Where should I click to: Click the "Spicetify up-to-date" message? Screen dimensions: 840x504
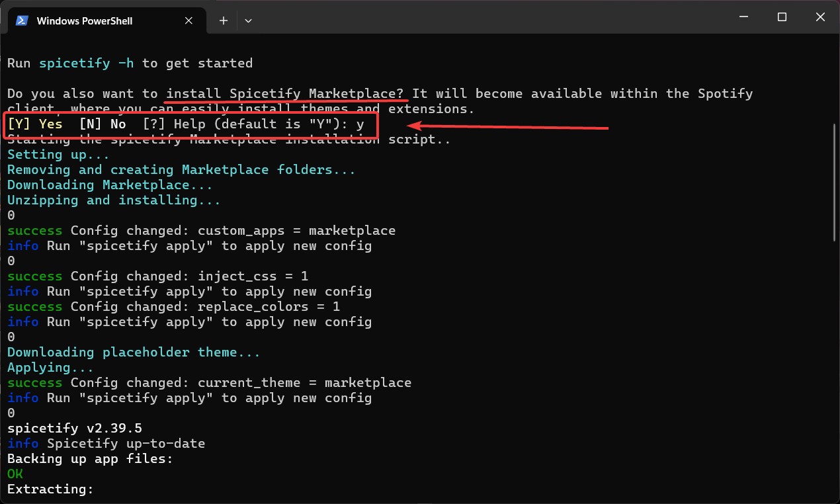[126, 443]
